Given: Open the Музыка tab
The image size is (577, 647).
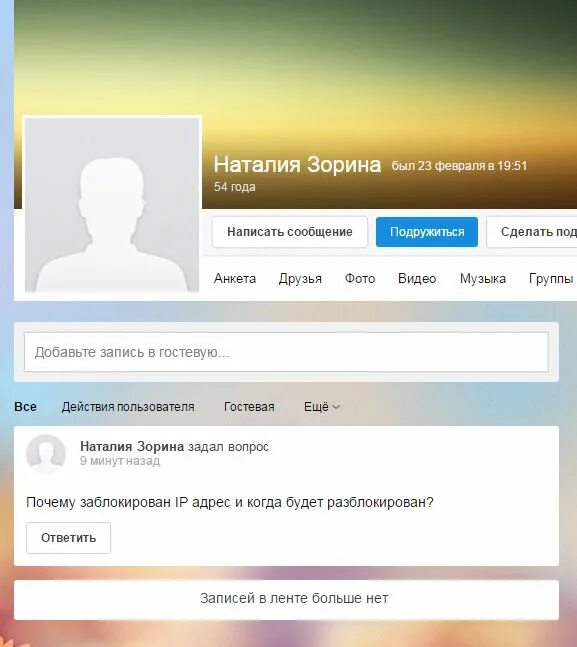Looking at the screenshot, I should 482,279.
